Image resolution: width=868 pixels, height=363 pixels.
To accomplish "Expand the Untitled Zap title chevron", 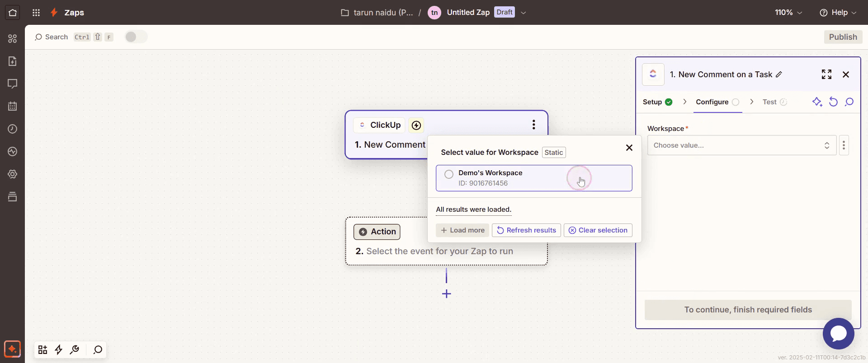I will click(524, 13).
